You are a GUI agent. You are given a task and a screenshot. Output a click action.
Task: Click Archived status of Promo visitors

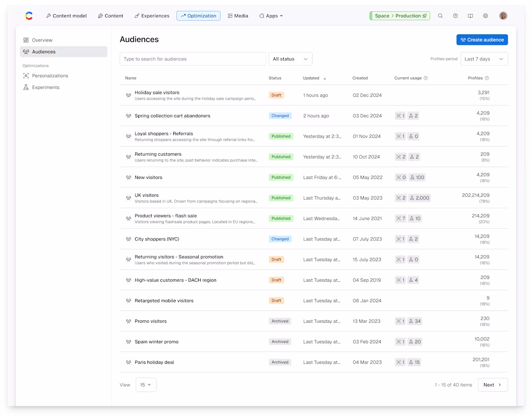(280, 322)
